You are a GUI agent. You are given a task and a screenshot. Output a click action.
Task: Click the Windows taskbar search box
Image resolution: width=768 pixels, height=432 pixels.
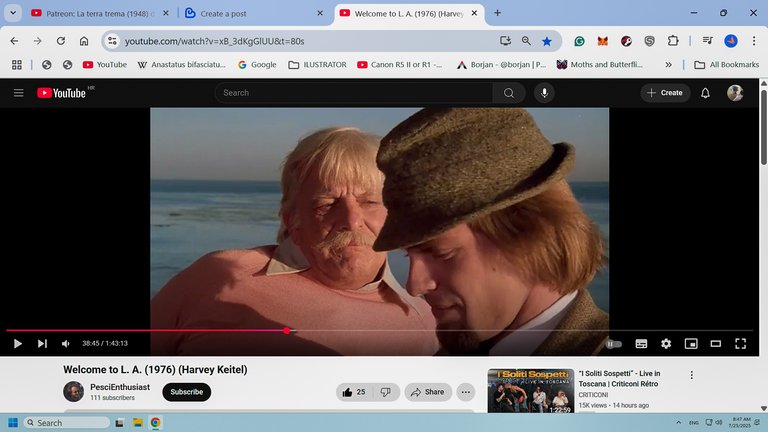[67, 422]
